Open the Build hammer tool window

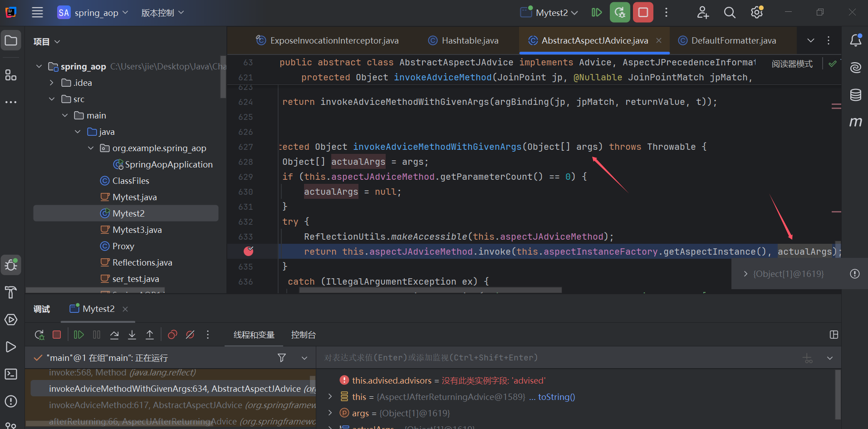[11, 292]
